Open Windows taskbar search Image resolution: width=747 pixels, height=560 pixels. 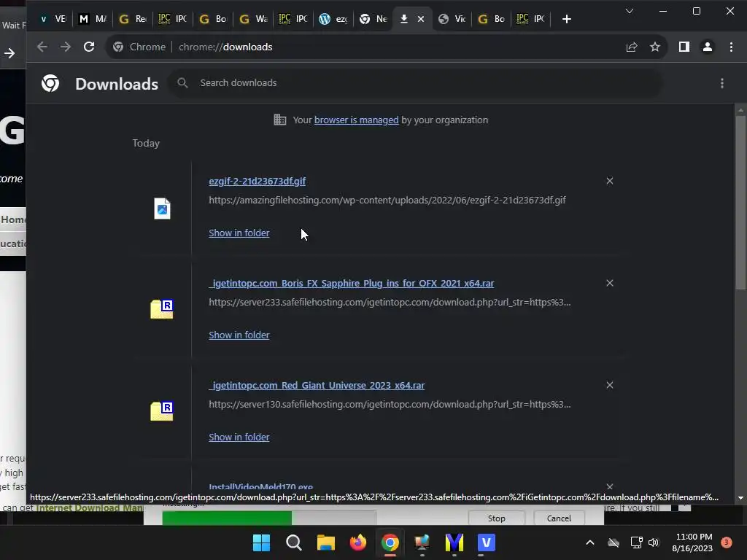[x=293, y=542]
